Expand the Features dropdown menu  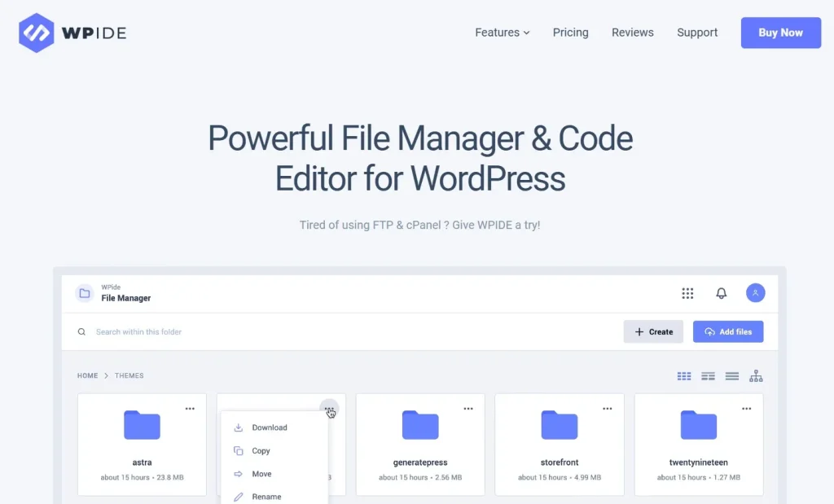coord(502,33)
